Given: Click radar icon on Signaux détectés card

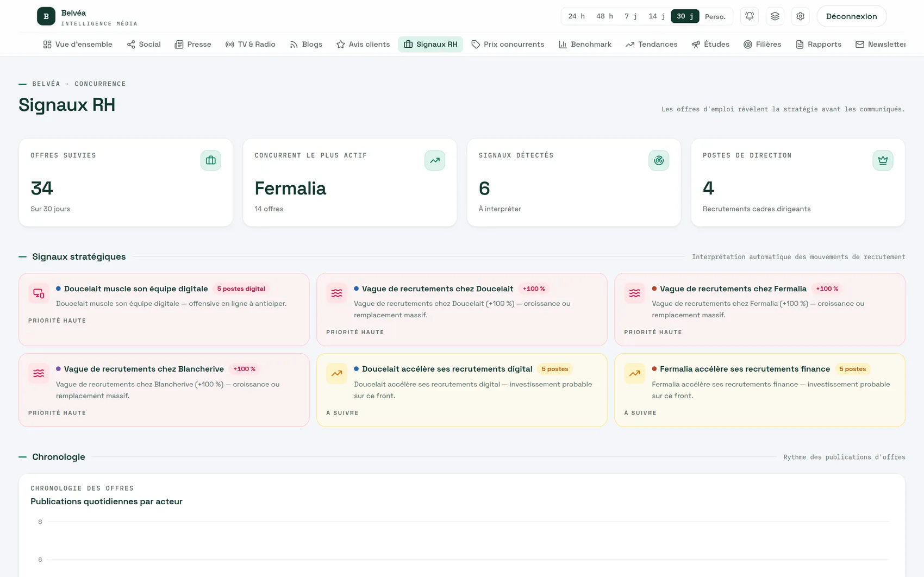Looking at the screenshot, I should pyautogui.click(x=659, y=160).
